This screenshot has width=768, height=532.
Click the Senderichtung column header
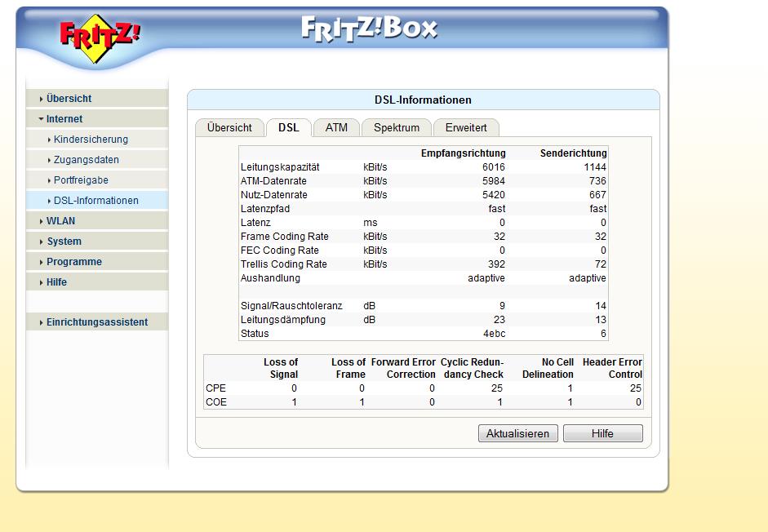pyautogui.click(x=574, y=153)
